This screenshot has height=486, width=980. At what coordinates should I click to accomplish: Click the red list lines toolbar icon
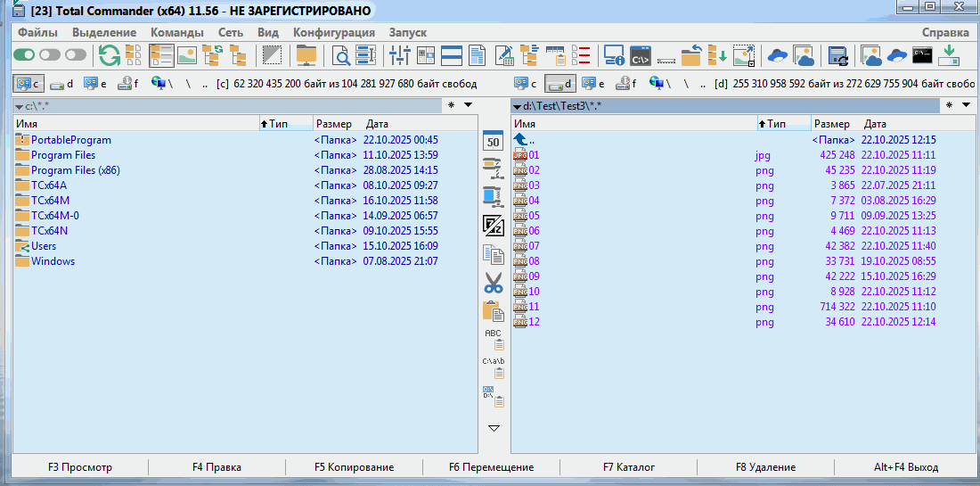click(581, 55)
